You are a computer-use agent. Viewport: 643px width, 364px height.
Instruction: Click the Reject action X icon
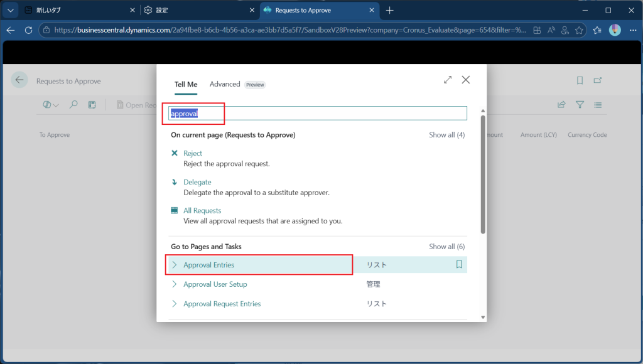(x=175, y=153)
